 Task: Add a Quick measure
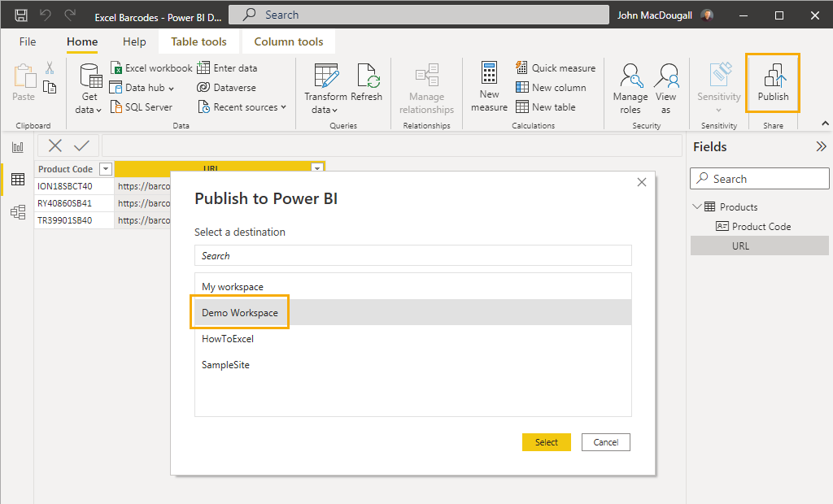[556, 68]
